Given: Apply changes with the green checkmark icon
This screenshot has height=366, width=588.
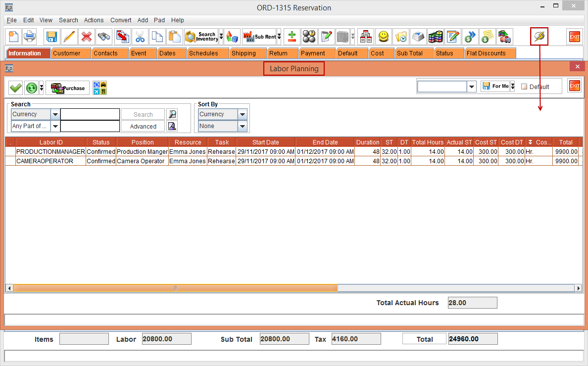Looking at the screenshot, I should [15, 88].
